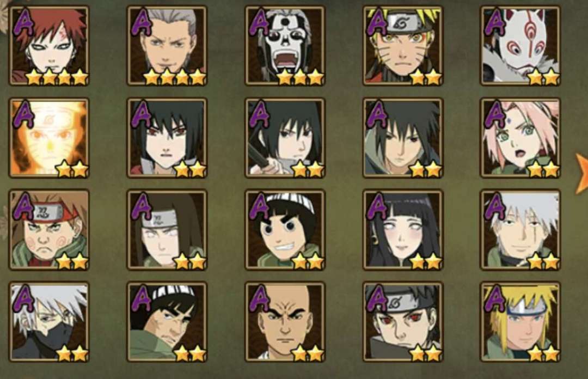This screenshot has width=588, height=379.
Task: Go to next page with orange arrow
Action: pos(581,173)
